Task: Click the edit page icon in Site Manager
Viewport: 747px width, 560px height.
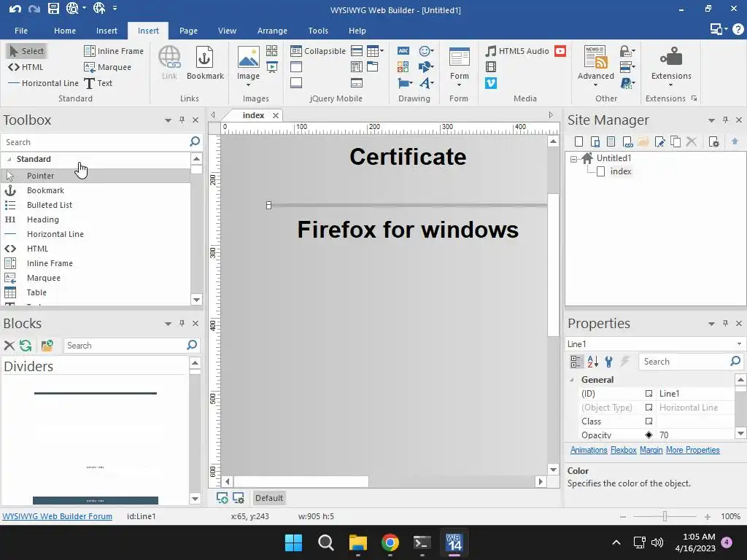Action: (x=659, y=141)
